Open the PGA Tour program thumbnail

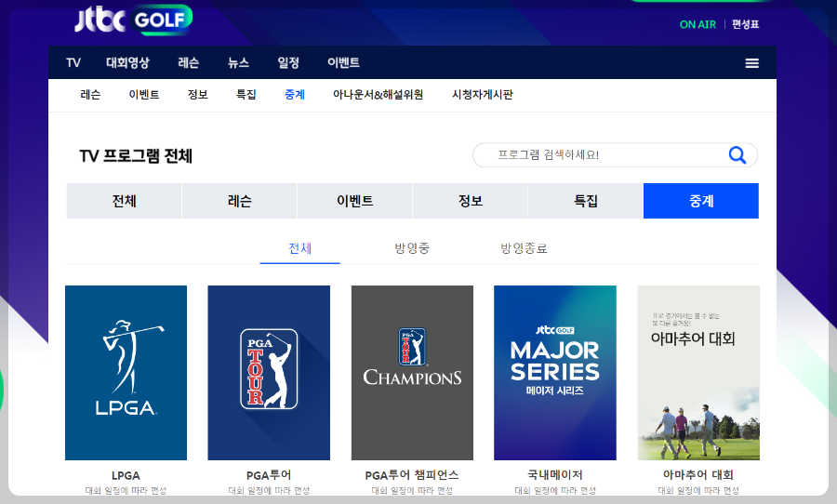tap(269, 373)
